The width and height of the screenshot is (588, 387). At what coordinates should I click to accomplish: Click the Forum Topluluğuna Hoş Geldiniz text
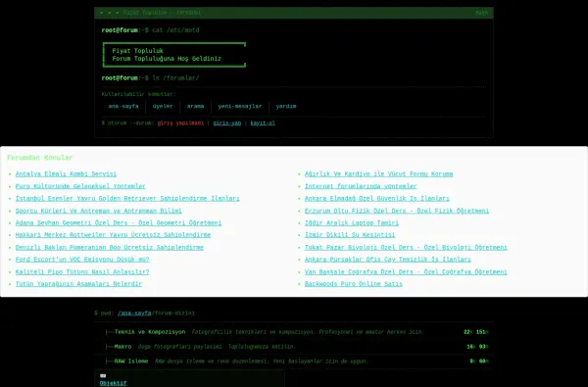pos(167,59)
